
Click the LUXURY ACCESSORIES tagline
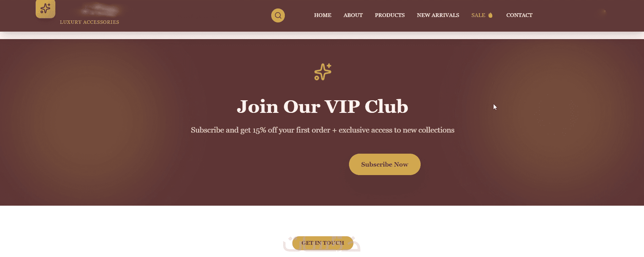click(89, 22)
